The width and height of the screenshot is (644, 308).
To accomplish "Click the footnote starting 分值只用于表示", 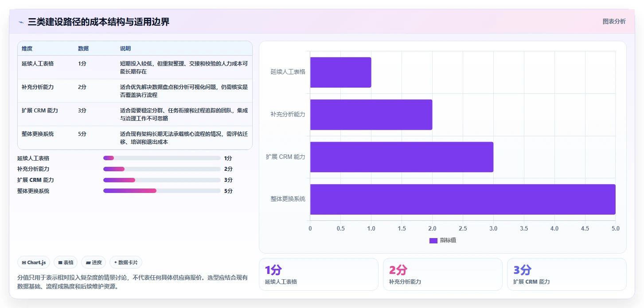I will pyautogui.click(x=133, y=282).
